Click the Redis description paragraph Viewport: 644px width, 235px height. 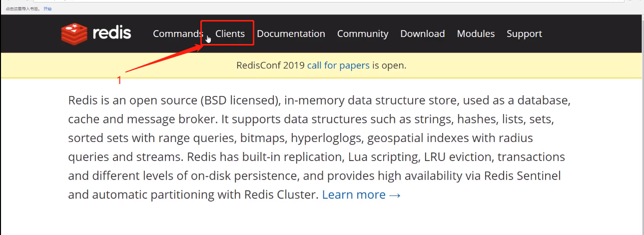[x=319, y=147]
